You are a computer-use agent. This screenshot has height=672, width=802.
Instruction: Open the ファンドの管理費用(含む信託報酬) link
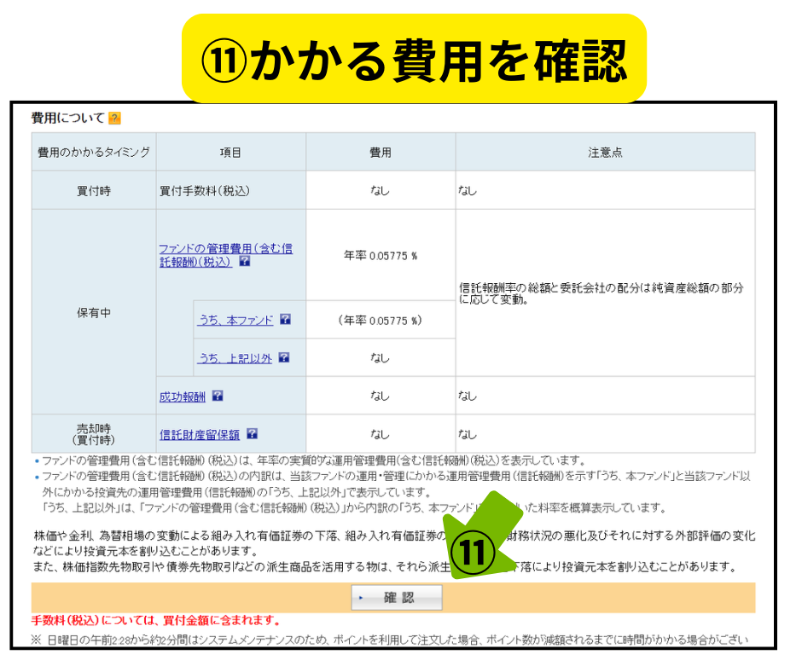click(225, 255)
